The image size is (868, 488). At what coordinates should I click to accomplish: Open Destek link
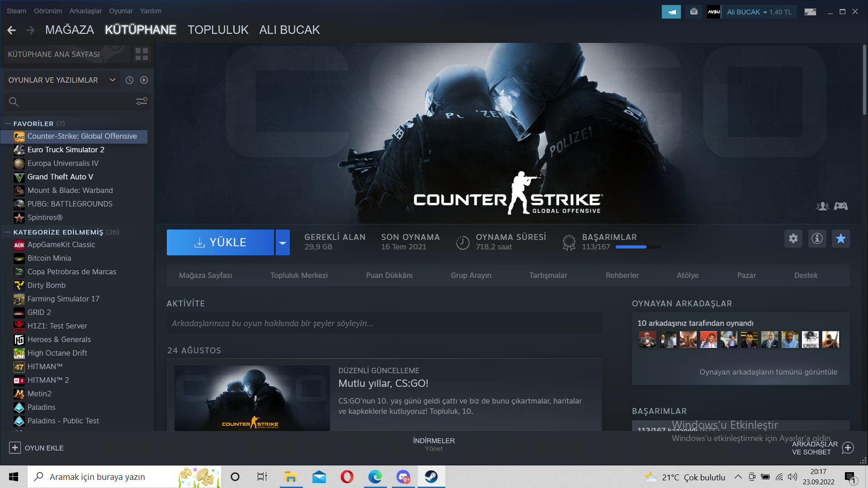coord(806,275)
